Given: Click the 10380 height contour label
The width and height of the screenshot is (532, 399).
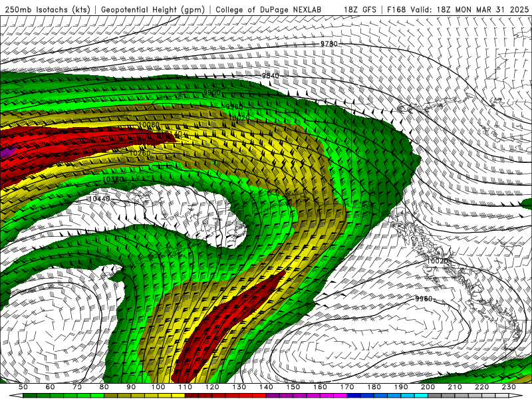Looking at the screenshot, I should [113, 179].
